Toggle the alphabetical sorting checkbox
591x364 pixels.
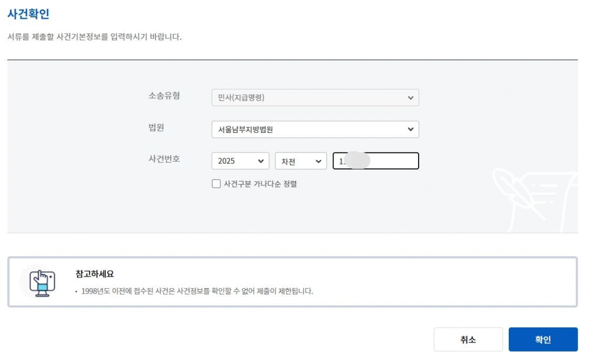215,183
